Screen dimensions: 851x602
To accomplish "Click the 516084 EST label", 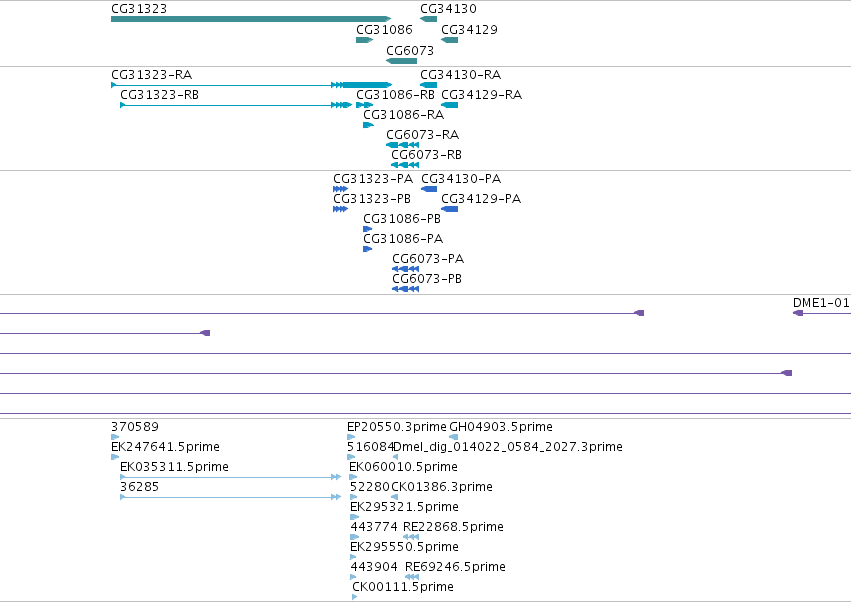I will (x=370, y=447).
